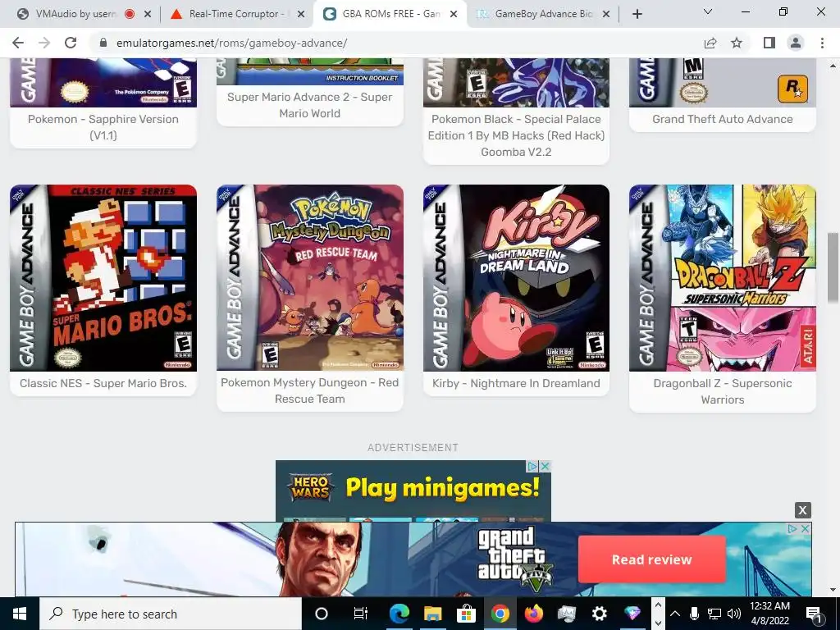Open Classic NES Super Mario Bros cover
840x630 pixels.
pos(103,278)
